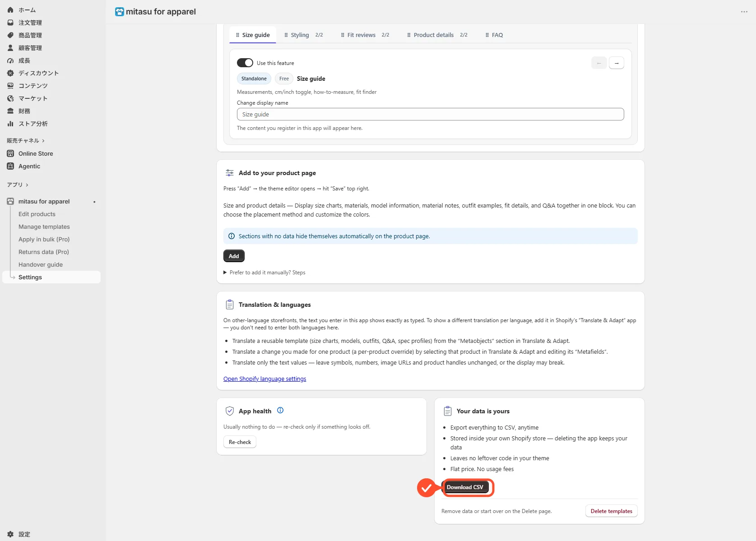Click the Standalone badge
This screenshot has height=541, width=756.
[x=254, y=79]
